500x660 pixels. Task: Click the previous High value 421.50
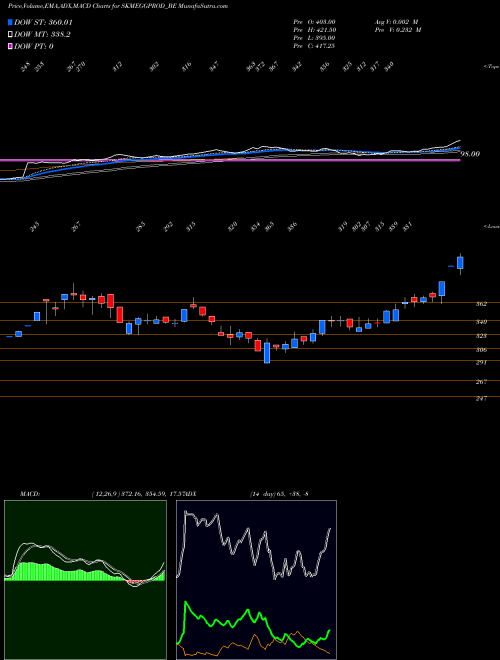(x=326, y=30)
